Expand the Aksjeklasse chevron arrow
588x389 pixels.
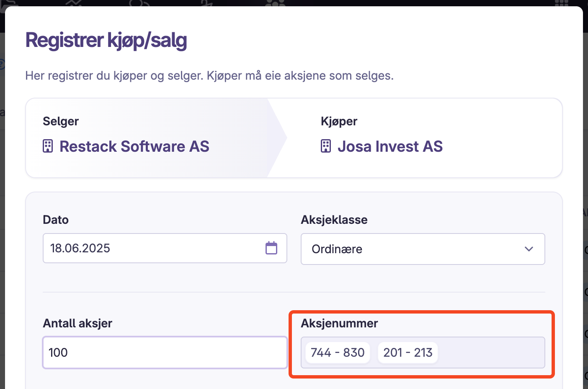click(x=529, y=249)
